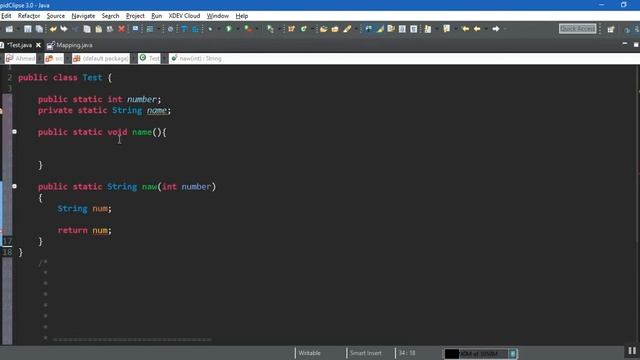Open the Back history dropdown arrow
The width and height of the screenshot is (640, 360).
(x=486, y=29)
